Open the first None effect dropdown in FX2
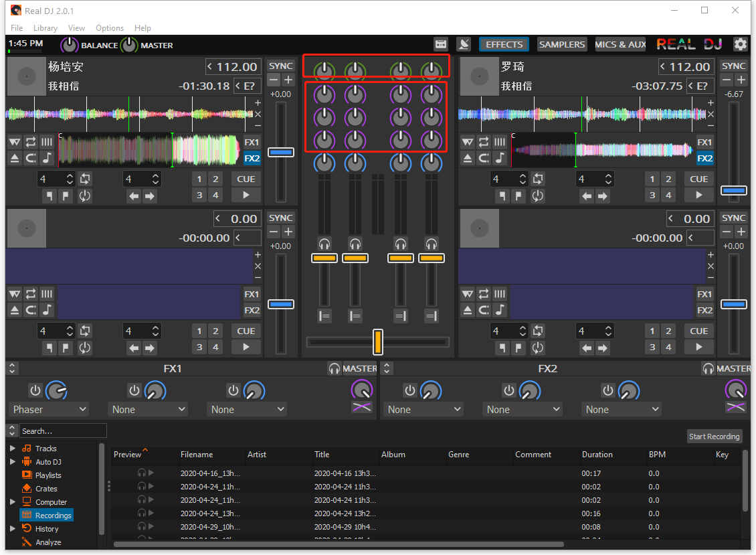This screenshot has width=756, height=555. pyautogui.click(x=422, y=409)
